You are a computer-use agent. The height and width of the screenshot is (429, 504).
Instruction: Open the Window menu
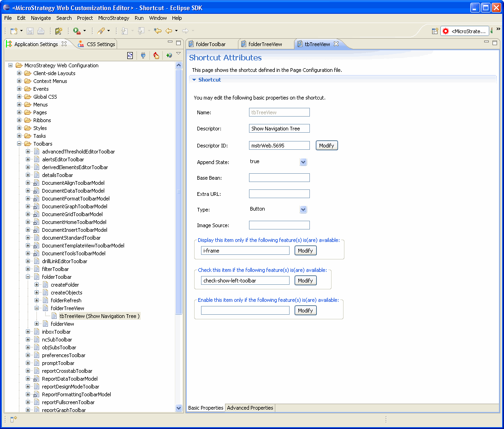coord(158,18)
